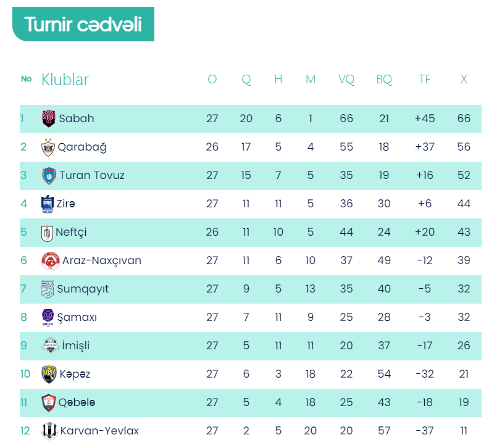Open the Qarabağ team name link
This screenshot has height=448, width=489.
pos(81,147)
